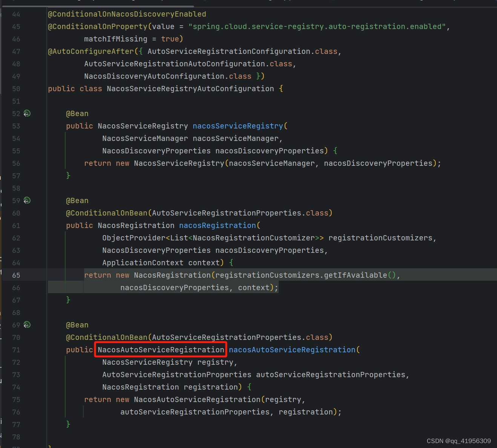Click the NacosAutoServiceRegistration return type on line 71
497x448 pixels.
(161, 350)
